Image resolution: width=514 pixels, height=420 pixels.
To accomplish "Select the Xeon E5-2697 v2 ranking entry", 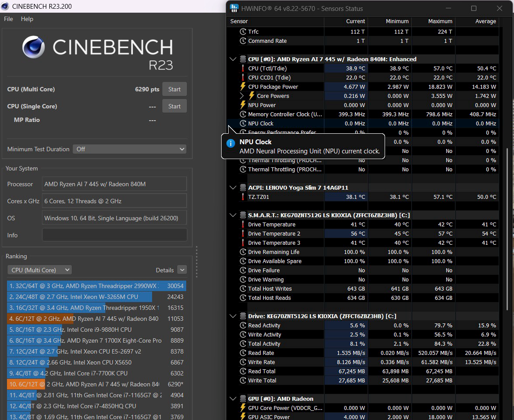I will click(x=96, y=351).
